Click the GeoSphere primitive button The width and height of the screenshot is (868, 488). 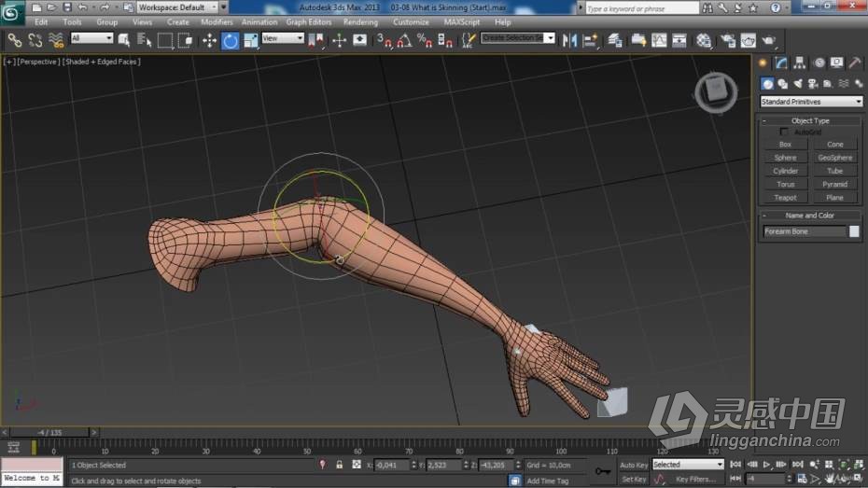coord(834,158)
